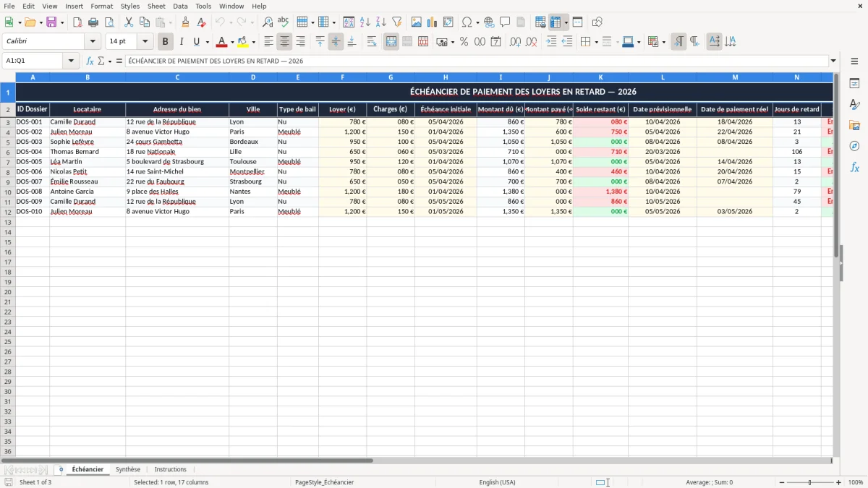868x488 pixels.
Task: Toggle Italic formatting
Action: (x=182, y=42)
